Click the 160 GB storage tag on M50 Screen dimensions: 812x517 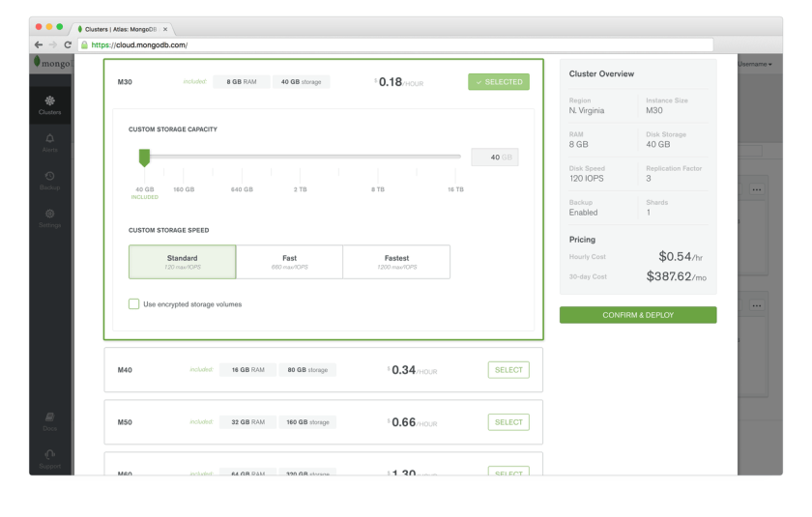307,422
